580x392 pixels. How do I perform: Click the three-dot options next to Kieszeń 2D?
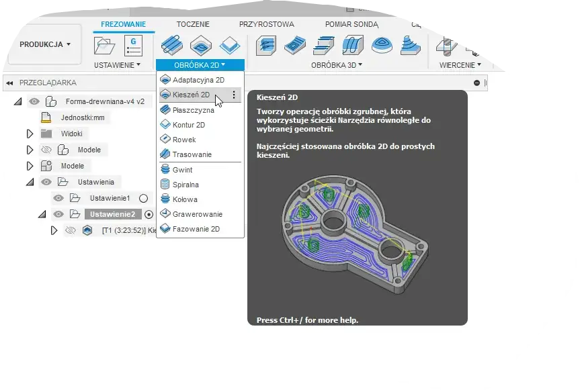click(233, 95)
